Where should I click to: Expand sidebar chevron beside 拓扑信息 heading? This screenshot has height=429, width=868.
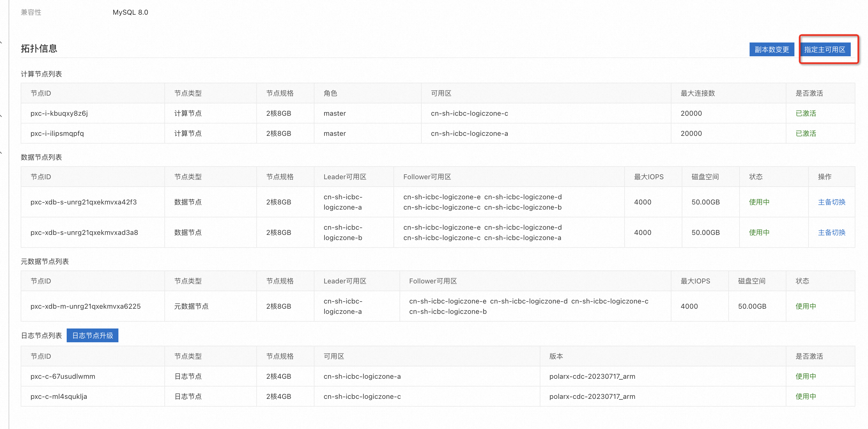tap(1, 42)
